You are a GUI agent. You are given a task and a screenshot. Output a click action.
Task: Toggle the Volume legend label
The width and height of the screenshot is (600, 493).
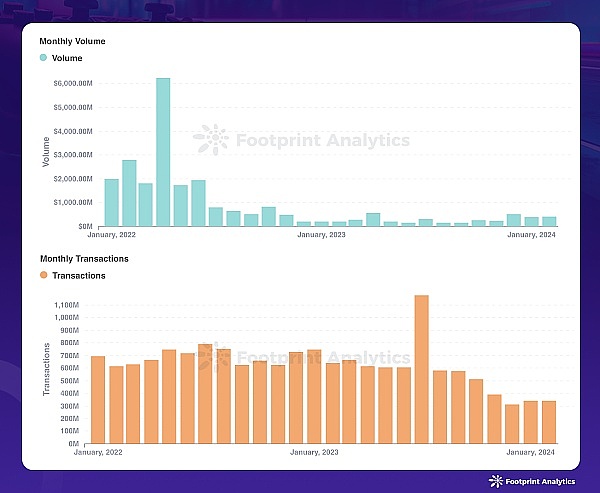tap(66, 58)
